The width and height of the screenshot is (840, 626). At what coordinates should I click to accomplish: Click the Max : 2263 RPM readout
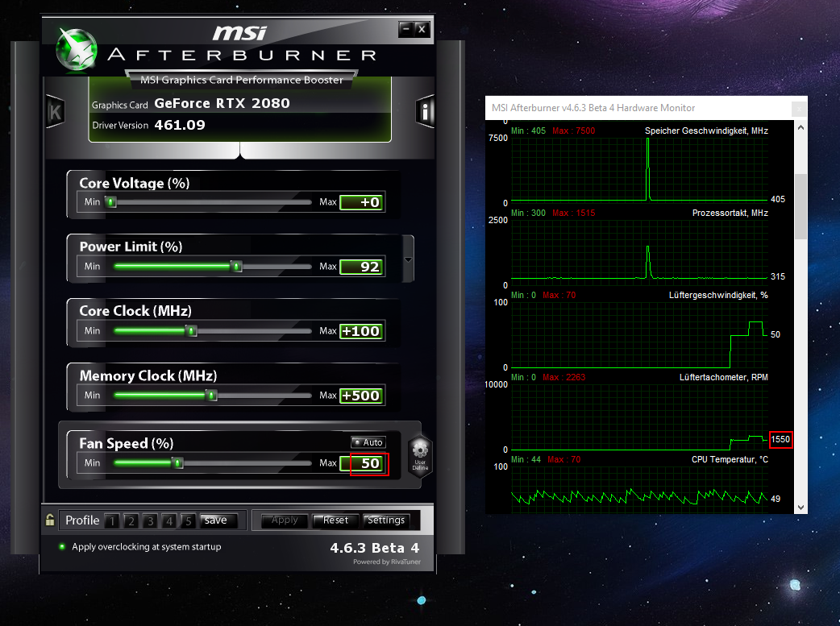click(x=564, y=378)
